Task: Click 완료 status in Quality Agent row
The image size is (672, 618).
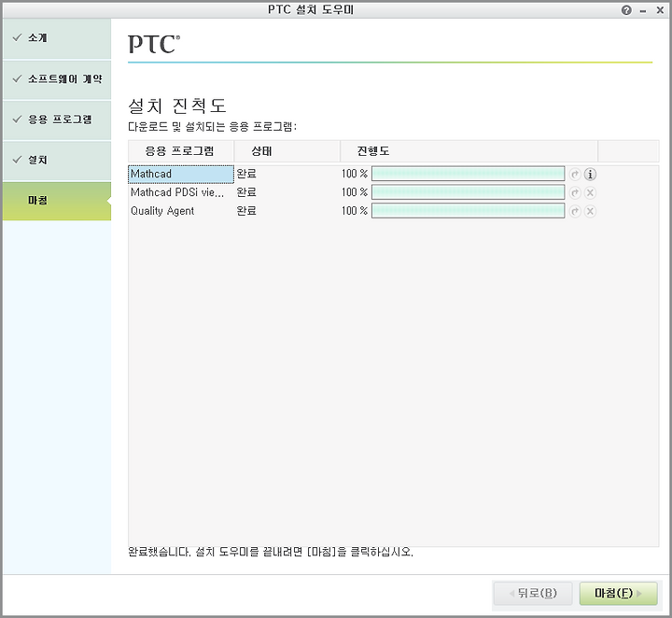Action: [246, 211]
